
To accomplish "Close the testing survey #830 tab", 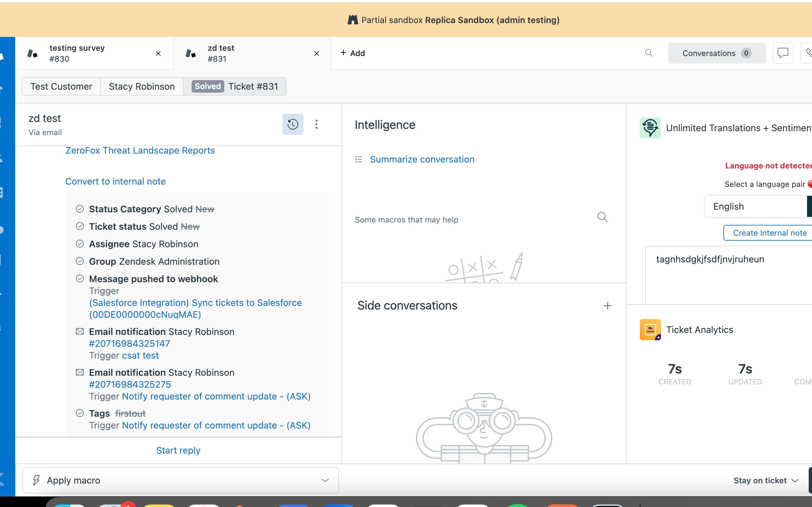I will (x=158, y=53).
